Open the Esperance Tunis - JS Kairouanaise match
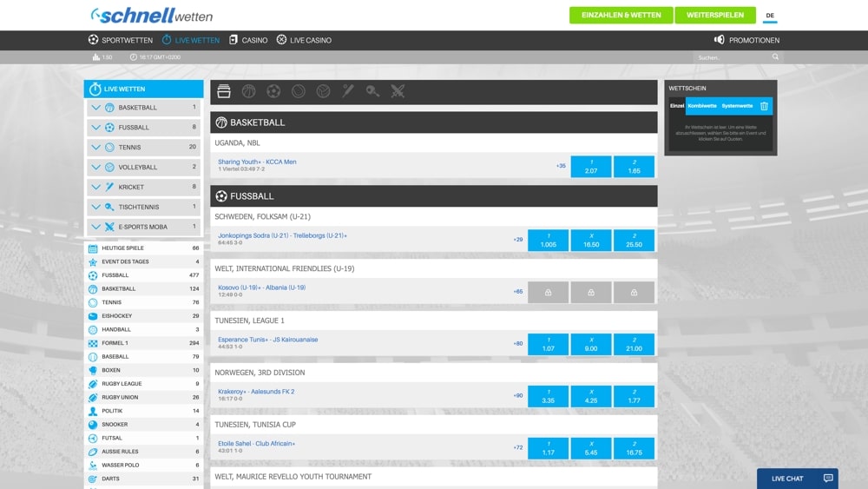 (x=268, y=340)
